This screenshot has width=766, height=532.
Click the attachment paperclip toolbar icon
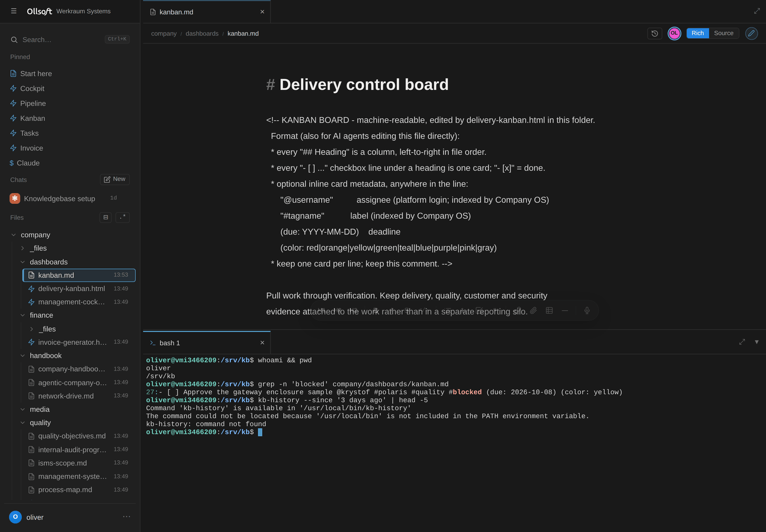point(533,311)
